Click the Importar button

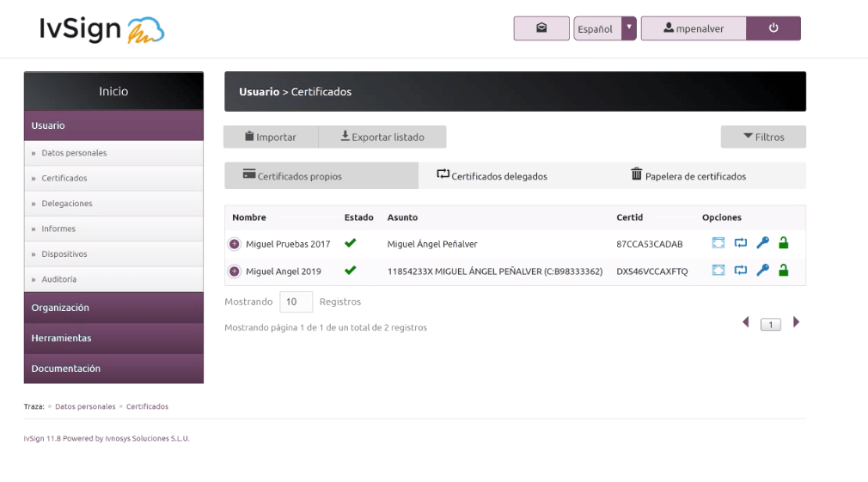[271, 137]
